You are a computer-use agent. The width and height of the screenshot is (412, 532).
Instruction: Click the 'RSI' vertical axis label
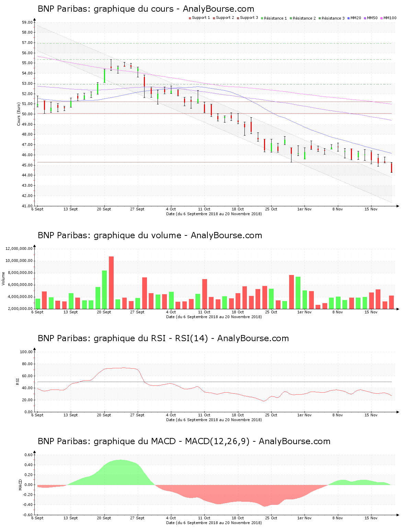(x=18, y=382)
